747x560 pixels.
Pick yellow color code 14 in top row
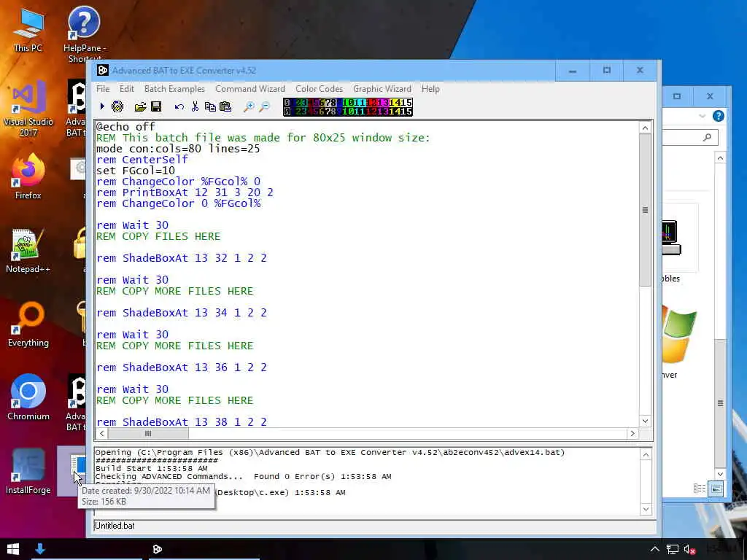pyautogui.click(x=395, y=102)
